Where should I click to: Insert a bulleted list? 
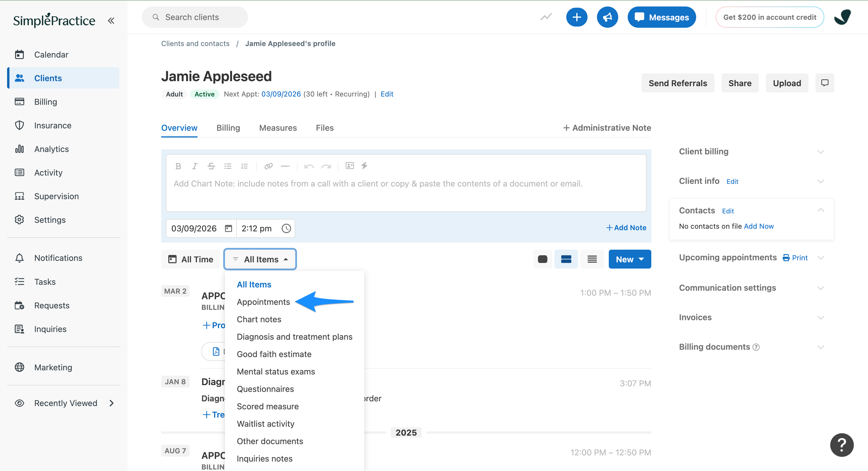click(x=228, y=166)
